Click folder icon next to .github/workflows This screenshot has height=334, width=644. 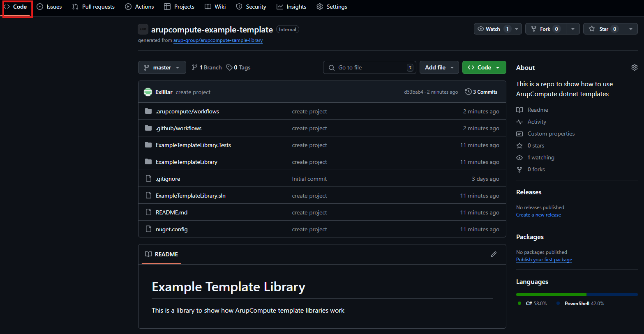click(148, 128)
